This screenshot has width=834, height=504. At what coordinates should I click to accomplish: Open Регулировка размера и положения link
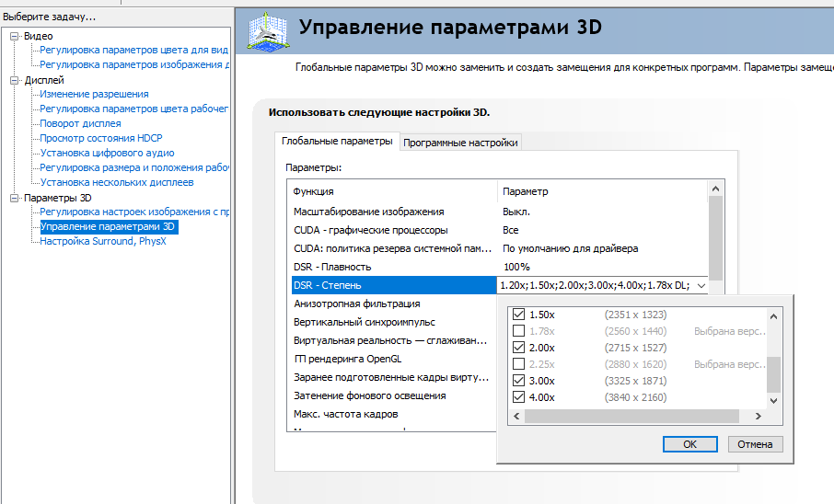134,167
